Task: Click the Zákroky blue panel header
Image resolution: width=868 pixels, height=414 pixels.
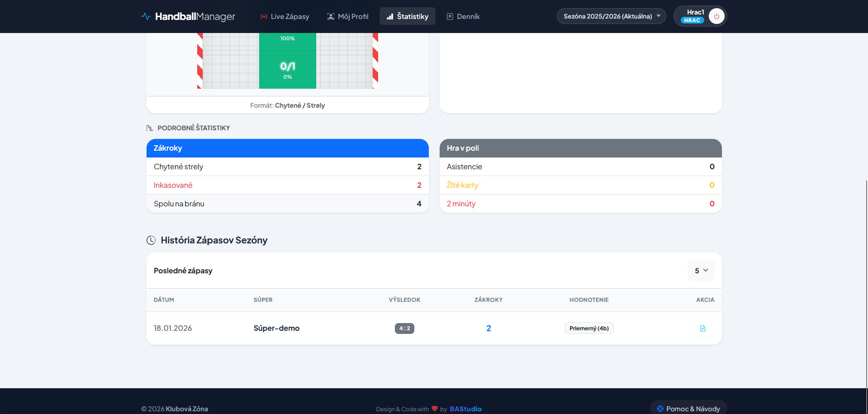Action: [x=287, y=148]
